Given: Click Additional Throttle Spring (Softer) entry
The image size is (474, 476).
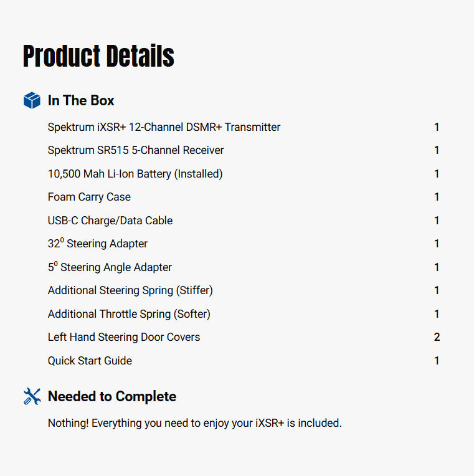Looking at the screenshot, I should click(129, 314).
